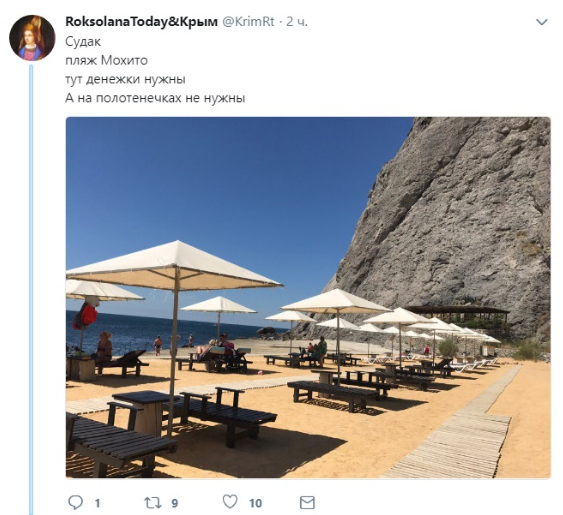Click the blue thread connector line under avatar

click(31, 289)
